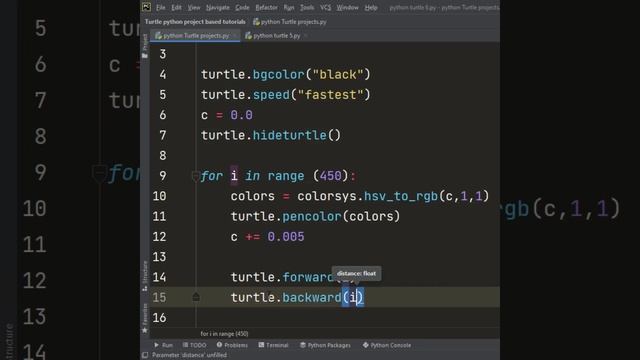Close the 'python turtle 5.py' tab
This screenshot has height=360, width=640.
[306, 36]
